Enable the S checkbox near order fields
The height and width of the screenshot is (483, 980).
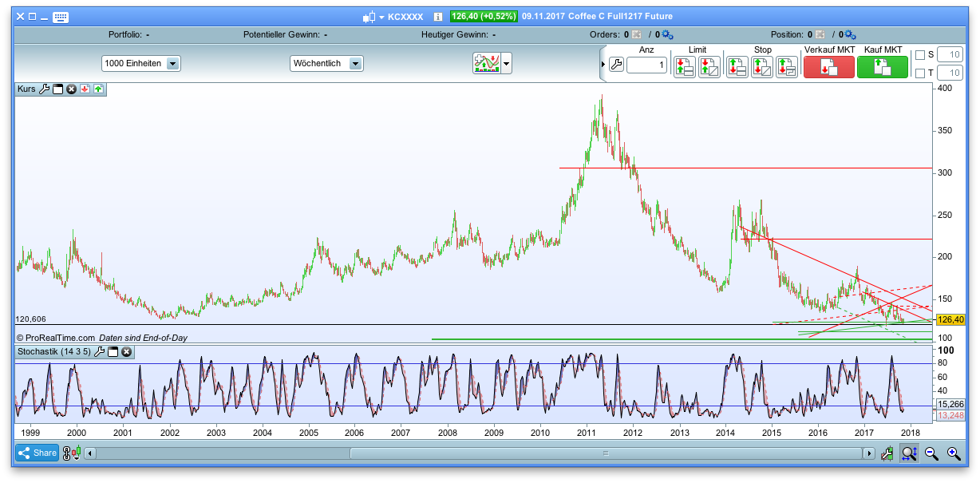point(919,54)
